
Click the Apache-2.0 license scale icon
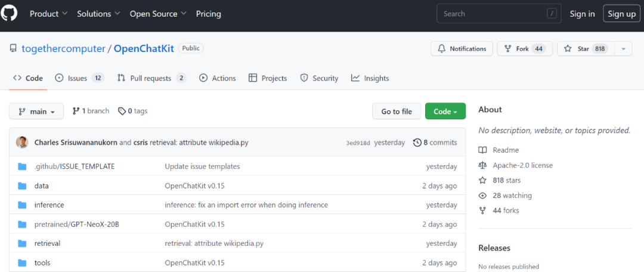(482, 165)
